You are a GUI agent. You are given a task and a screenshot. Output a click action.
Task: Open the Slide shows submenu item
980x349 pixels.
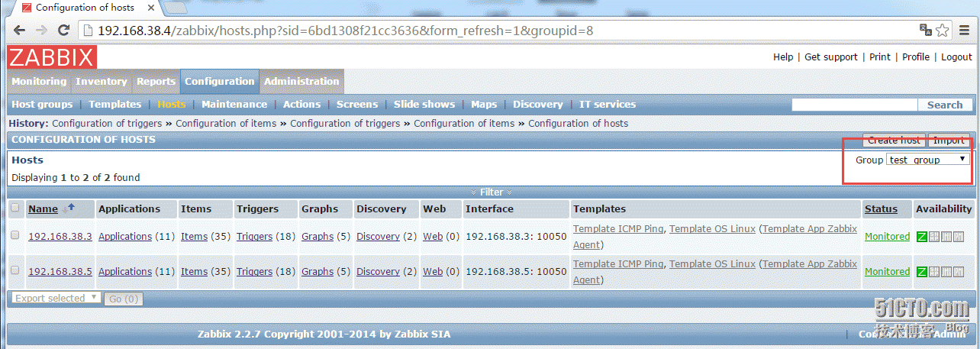point(424,105)
